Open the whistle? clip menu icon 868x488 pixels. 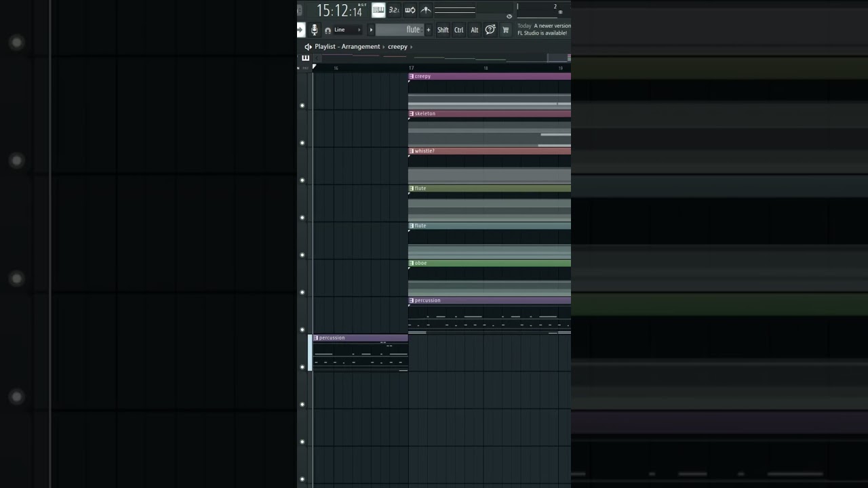click(412, 151)
